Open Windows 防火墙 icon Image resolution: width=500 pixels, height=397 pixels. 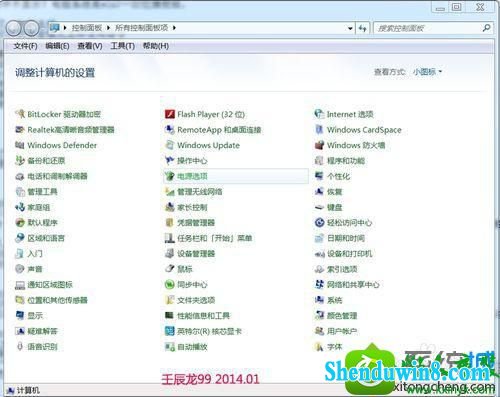(319, 145)
